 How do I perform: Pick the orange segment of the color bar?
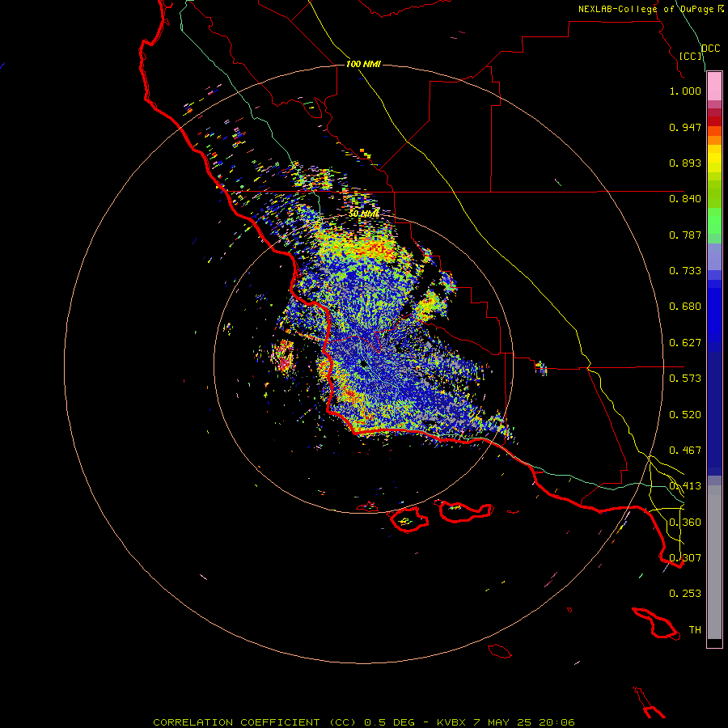pos(714,140)
